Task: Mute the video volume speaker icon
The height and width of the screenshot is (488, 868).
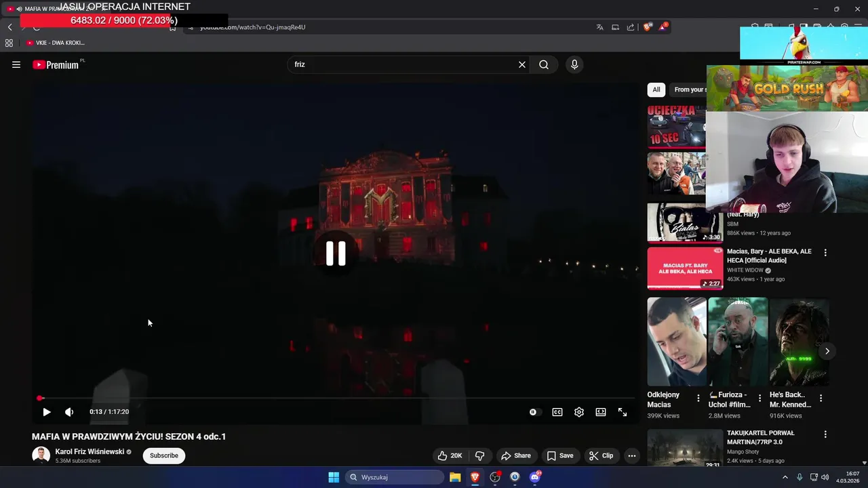Action: (x=69, y=412)
